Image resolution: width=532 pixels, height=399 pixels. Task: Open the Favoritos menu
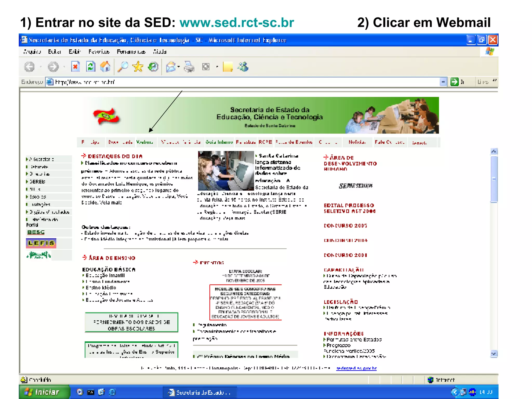99,52
